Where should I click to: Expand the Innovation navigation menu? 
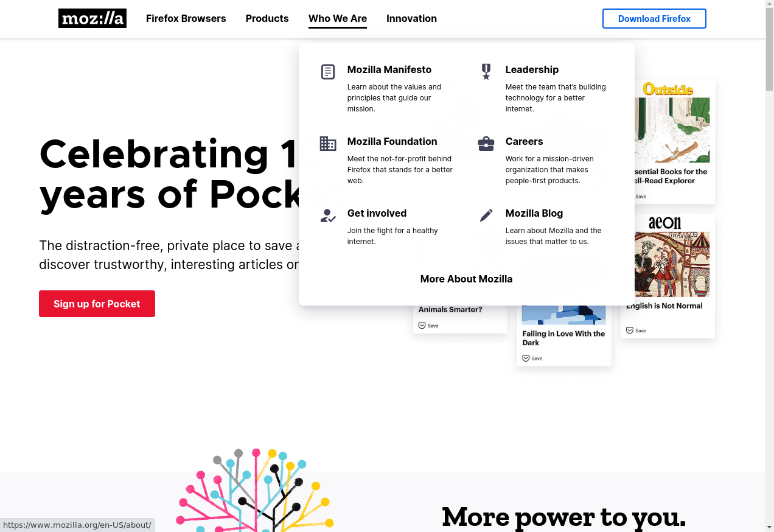point(411,18)
